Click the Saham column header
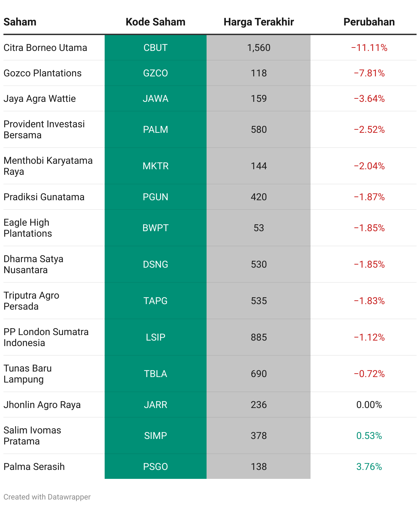The height and width of the screenshot is (505, 420). click(20, 22)
